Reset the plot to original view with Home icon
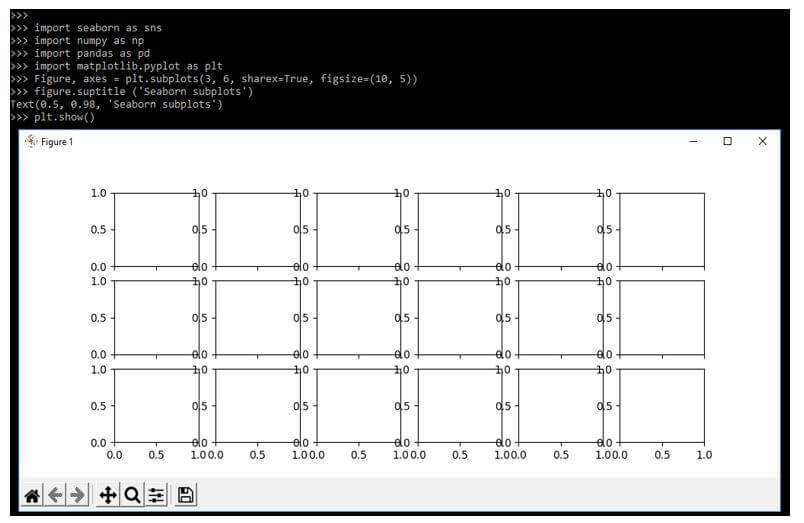The image size is (804, 523). (x=32, y=496)
